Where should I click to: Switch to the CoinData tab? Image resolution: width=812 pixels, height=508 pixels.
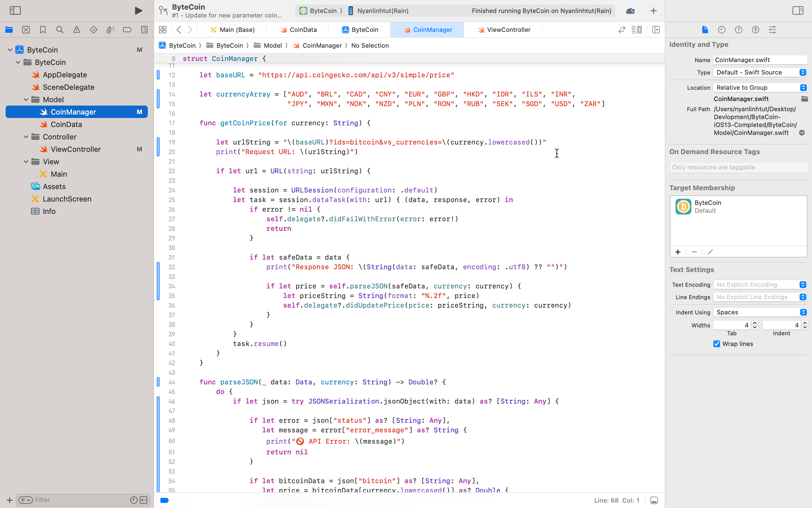point(298,30)
